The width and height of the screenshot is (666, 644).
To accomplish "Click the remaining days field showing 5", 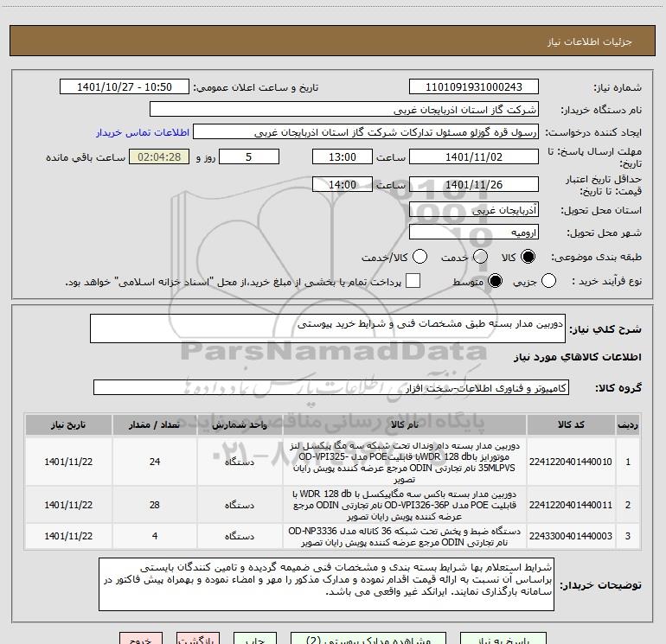I will click(249, 156).
